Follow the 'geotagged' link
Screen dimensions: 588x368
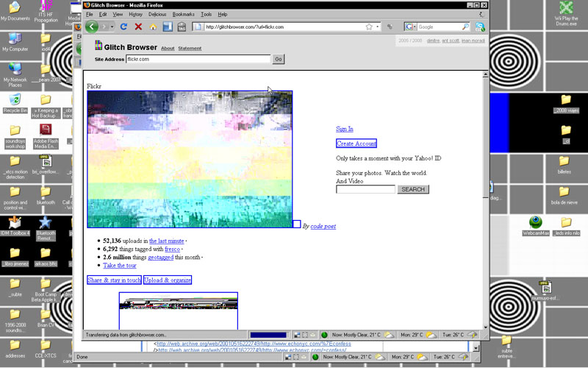160,257
